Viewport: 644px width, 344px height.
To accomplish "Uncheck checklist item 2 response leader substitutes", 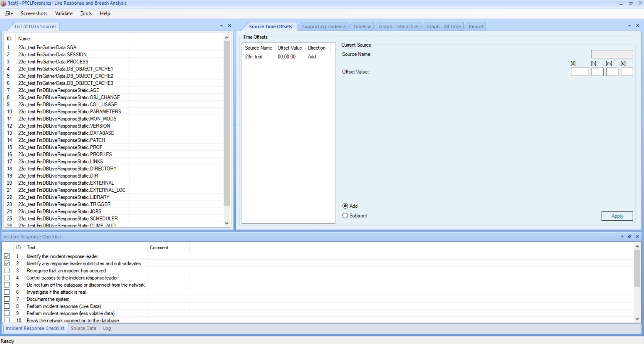I will pos(7,263).
